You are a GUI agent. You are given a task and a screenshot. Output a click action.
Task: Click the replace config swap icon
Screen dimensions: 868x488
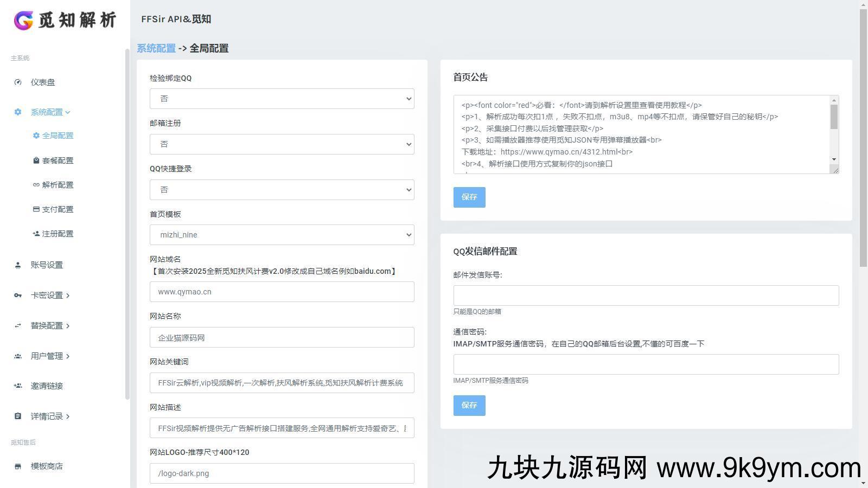18,326
